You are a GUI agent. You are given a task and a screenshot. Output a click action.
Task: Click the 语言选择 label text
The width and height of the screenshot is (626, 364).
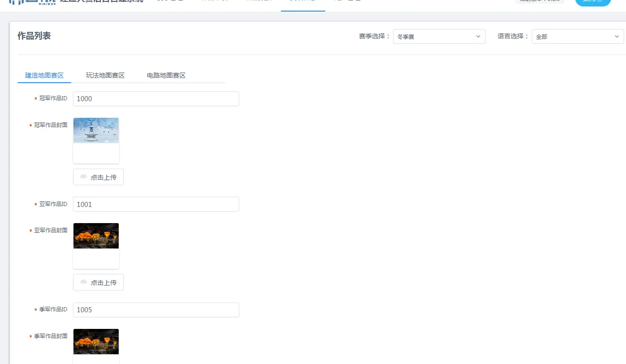513,36
